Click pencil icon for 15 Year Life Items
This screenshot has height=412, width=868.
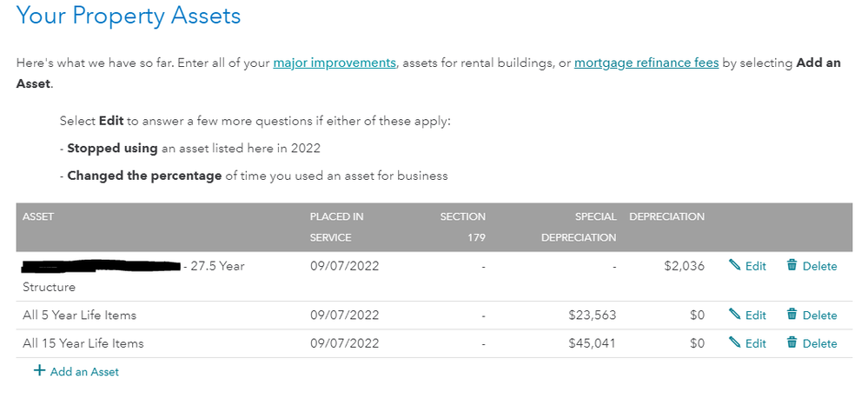point(734,342)
